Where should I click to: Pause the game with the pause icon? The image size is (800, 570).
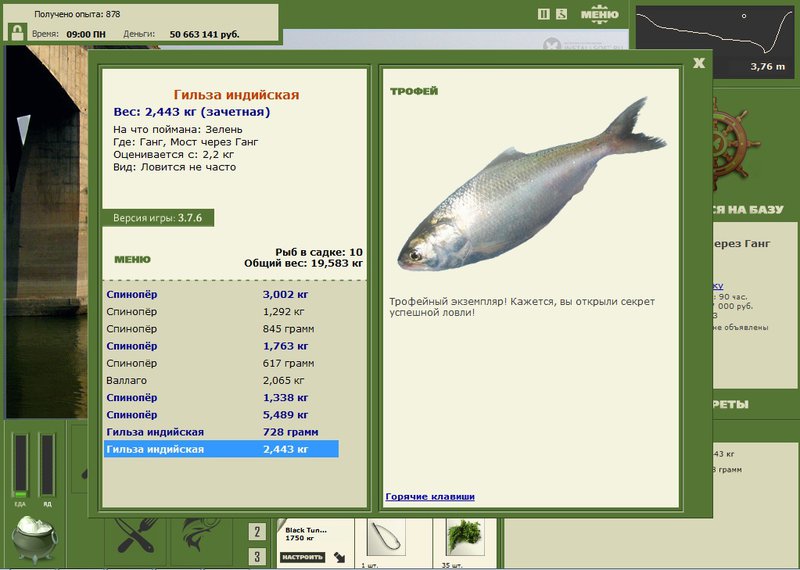543,14
